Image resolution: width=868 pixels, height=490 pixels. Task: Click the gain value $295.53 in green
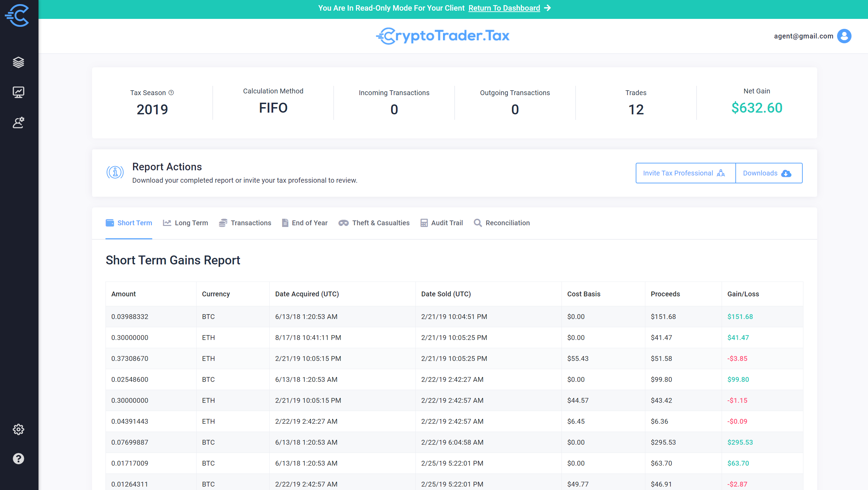pyautogui.click(x=740, y=442)
